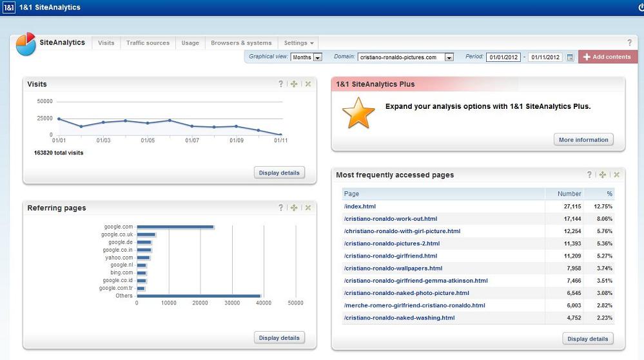644x360 pixels.
Task: Click the yahoo.com label in chart
Action: click(119, 258)
